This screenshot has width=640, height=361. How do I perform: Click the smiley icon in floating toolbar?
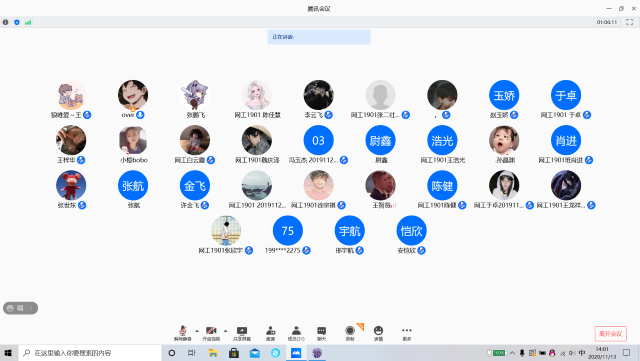[10, 308]
